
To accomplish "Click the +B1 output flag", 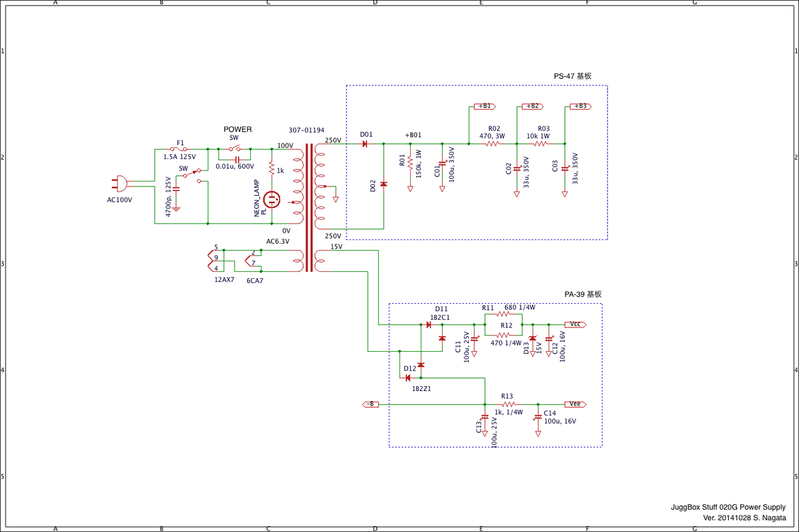I will click(484, 107).
